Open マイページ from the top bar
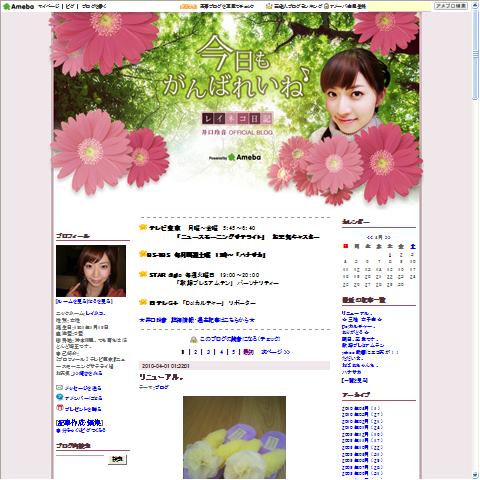The width and height of the screenshot is (480, 480). point(49,6)
